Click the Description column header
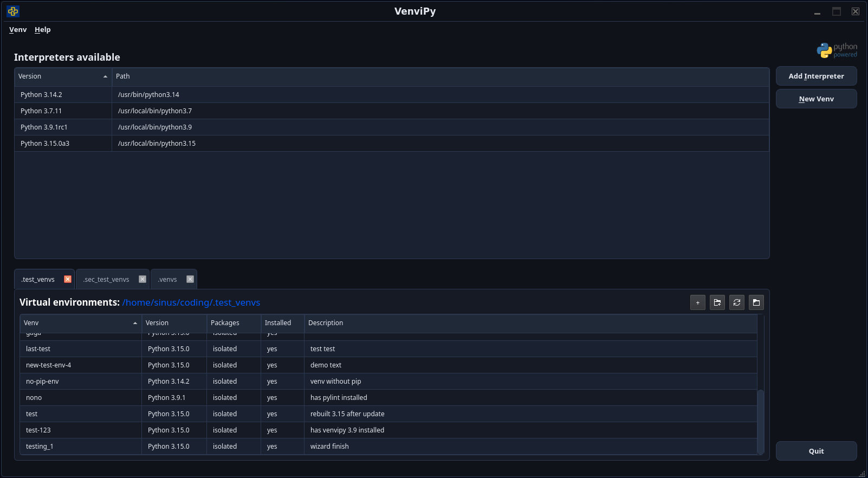 [x=530, y=323]
